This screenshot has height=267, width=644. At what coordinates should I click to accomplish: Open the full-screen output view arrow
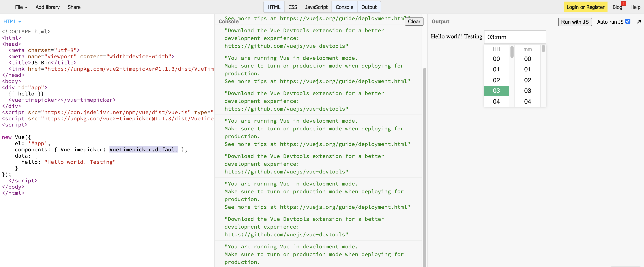(x=639, y=22)
